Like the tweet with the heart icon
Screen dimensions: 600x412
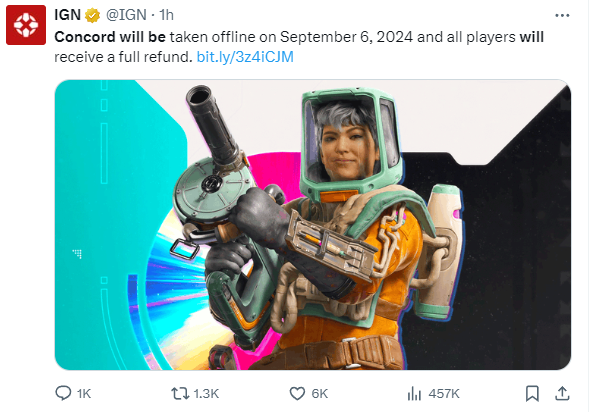point(297,393)
